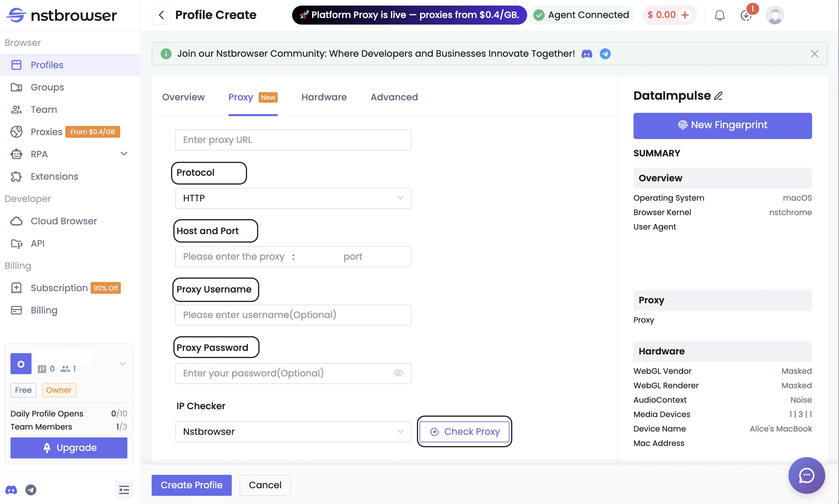This screenshot has width=839, height=504.
Task: Click the New Fingerprint button
Action: click(x=722, y=125)
